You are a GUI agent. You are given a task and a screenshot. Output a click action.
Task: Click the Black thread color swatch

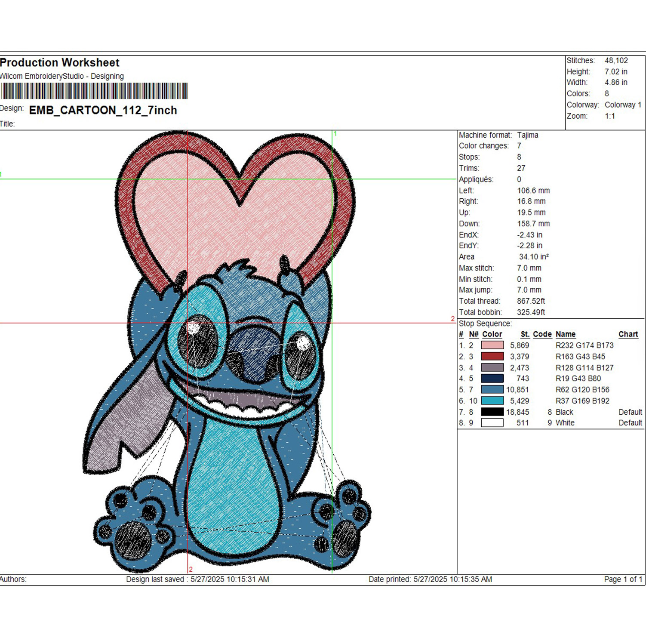(492, 412)
